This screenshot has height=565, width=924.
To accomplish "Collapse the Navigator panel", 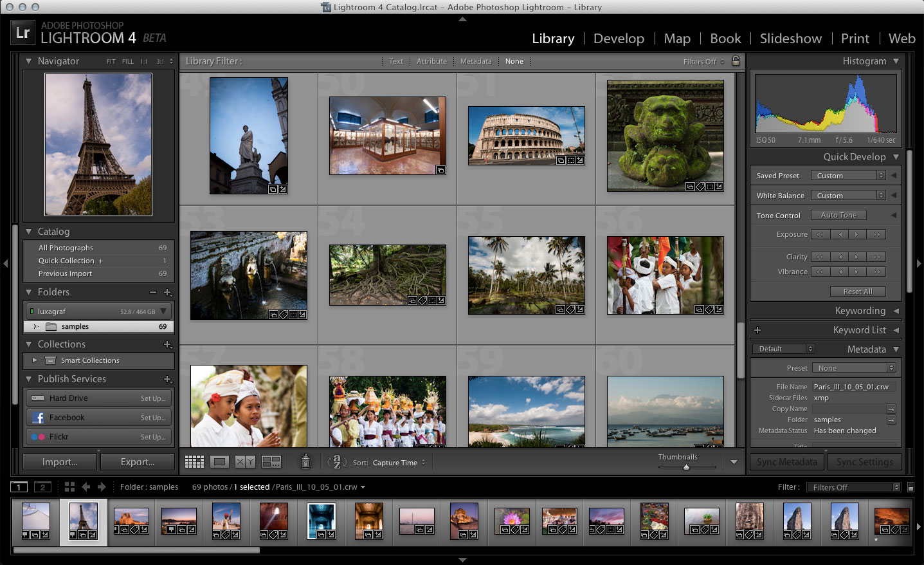I will pyautogui.click(x=28, y=61).
